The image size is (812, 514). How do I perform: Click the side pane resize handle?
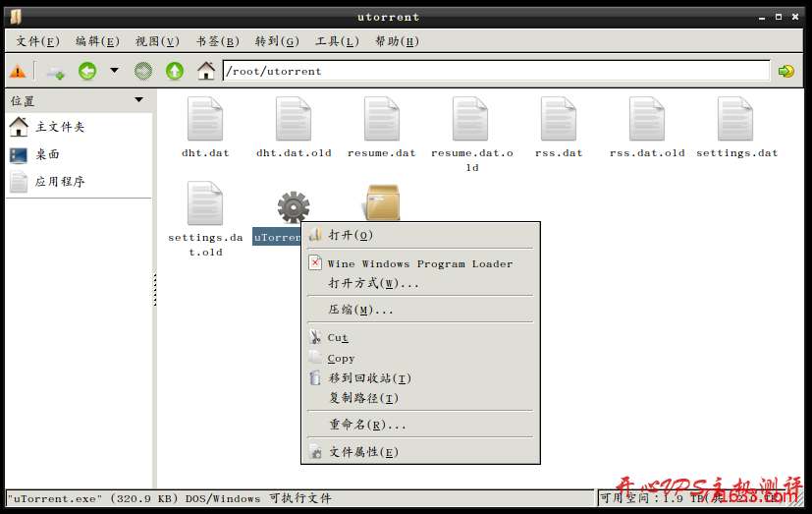[x=154, y=290]
